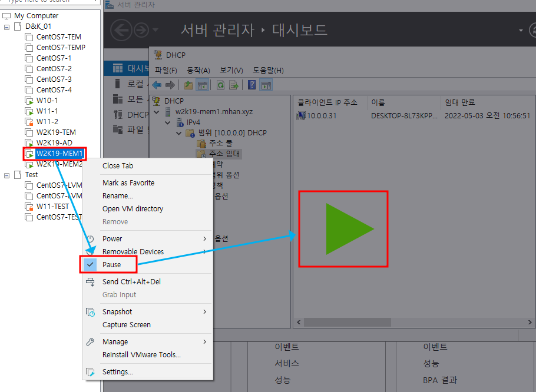
Task: Select CentOS7-TEMP in the VM library
Action: point(61,48)
